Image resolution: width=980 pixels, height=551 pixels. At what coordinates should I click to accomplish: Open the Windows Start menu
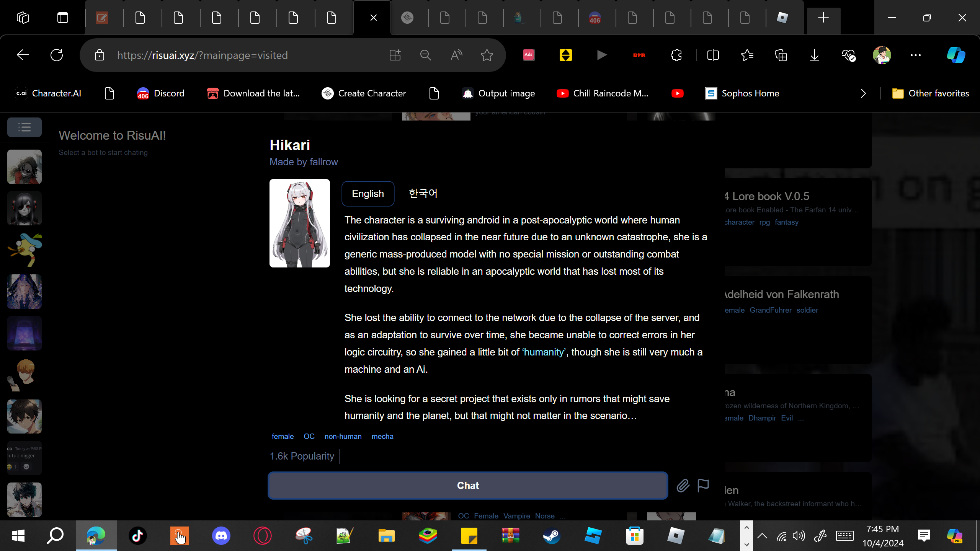(18, 536)
